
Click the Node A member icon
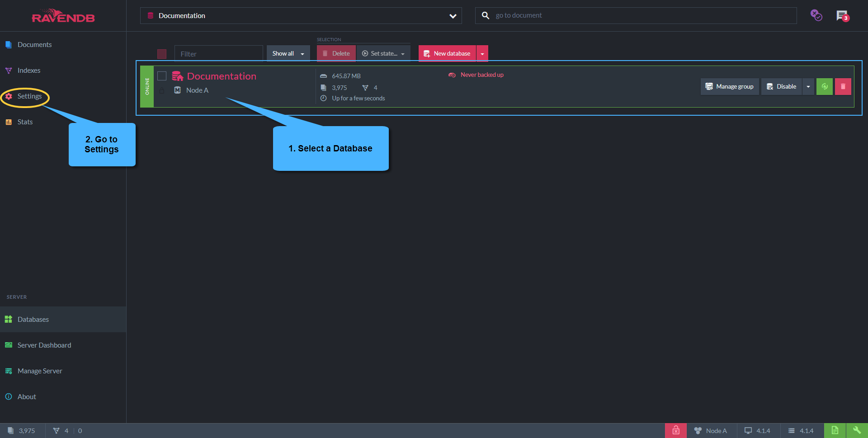[x=178, y=90]
